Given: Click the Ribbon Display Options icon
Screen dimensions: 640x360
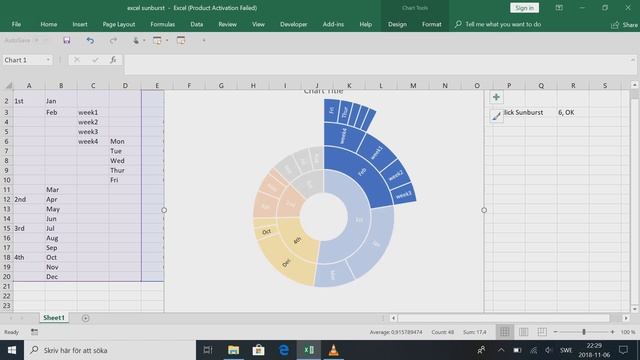Looking at the screenshot, I should (x=559, y=8).
